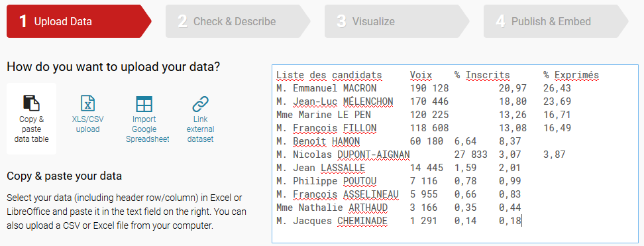Switch to the Publish & Embed step
Screen dimensions: 644x246
click(x=555, y=21)
